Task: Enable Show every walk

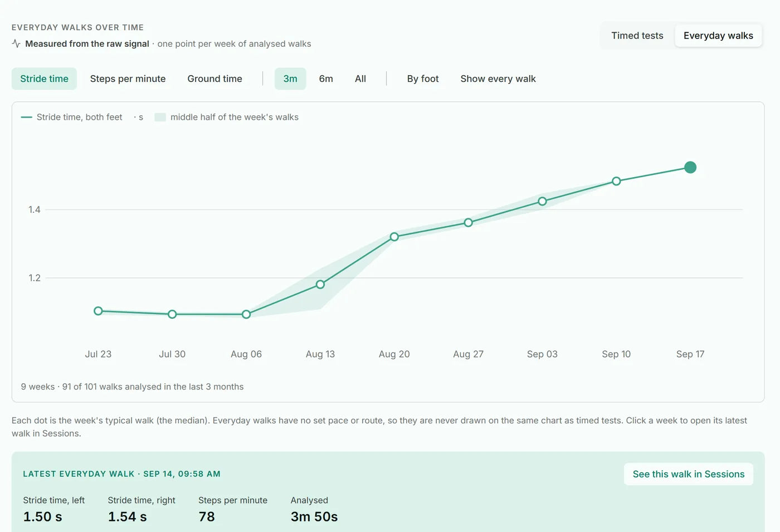Action: click(498, 79)
